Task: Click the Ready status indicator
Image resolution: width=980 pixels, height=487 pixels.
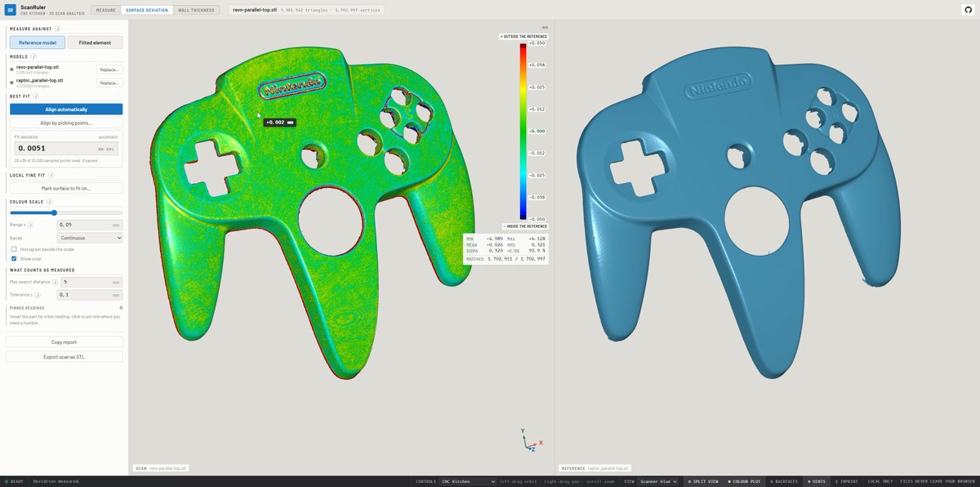Action: 15,481
